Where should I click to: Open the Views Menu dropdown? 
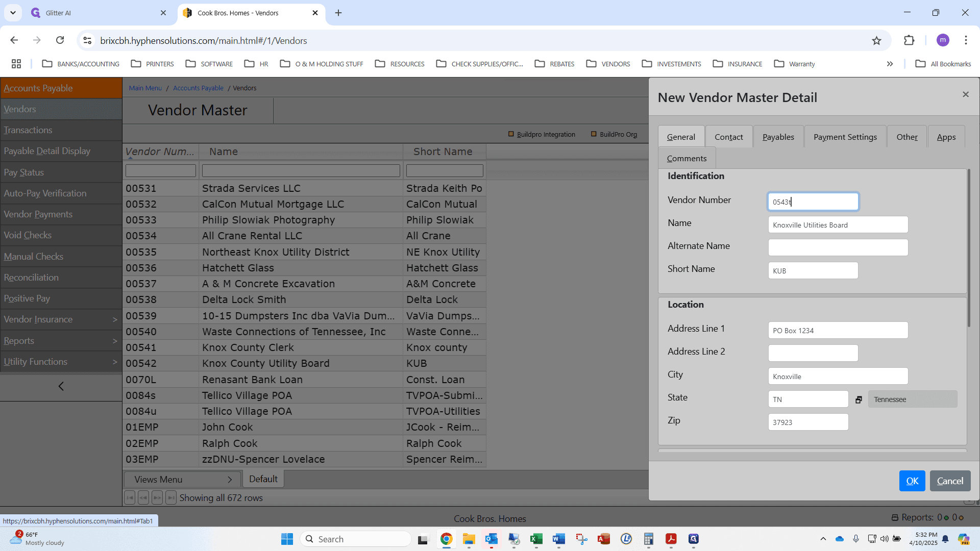tap(182, 479)
